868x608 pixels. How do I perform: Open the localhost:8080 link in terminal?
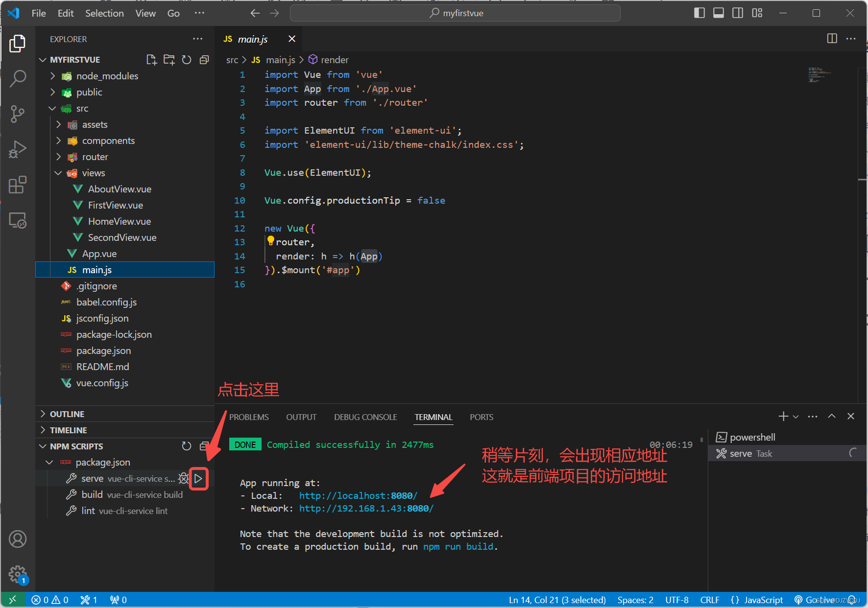click(x=358, y=496)
